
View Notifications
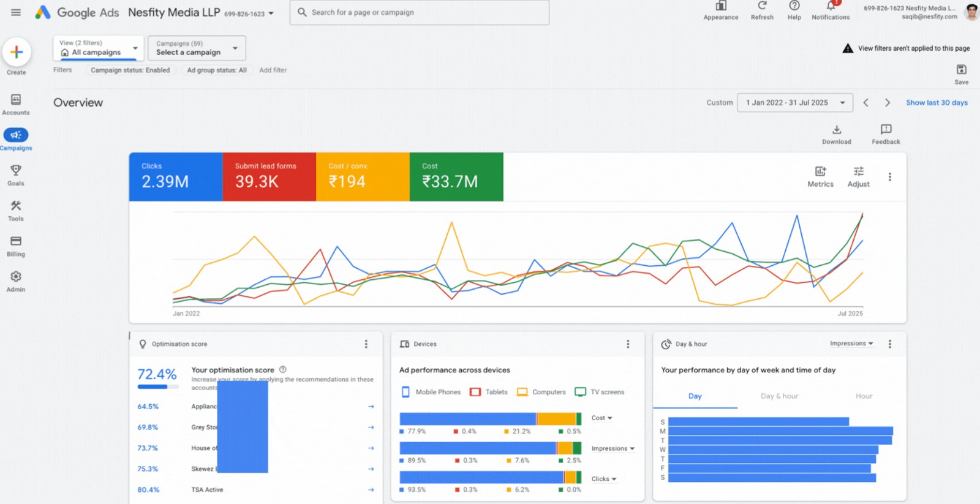click(x=831, y=11)
